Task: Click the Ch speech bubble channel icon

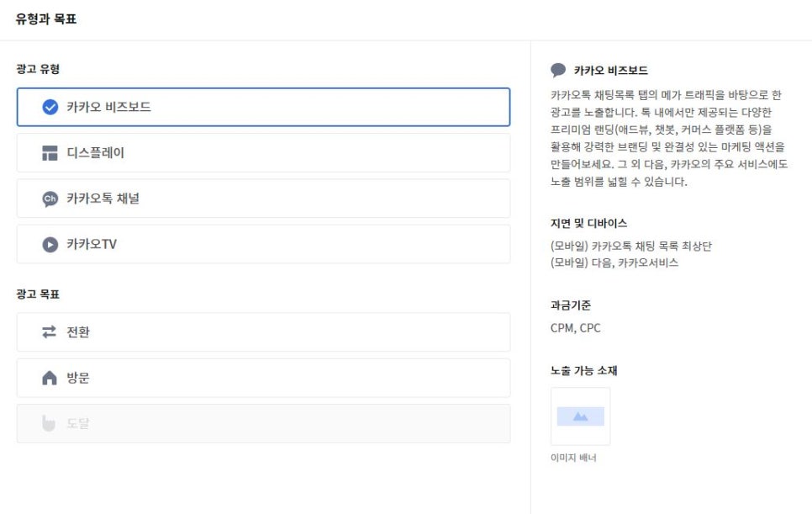Action: click(x=50, y=199)
